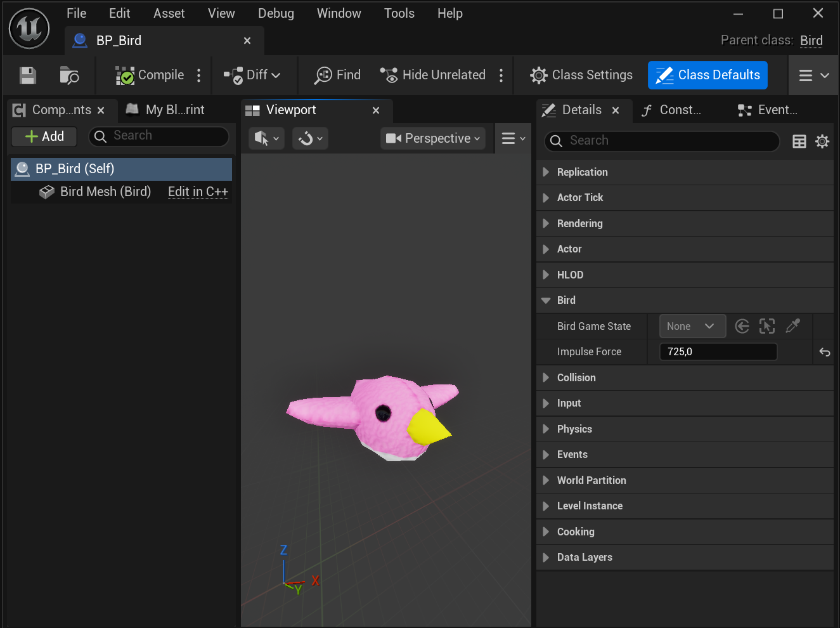
Task: Switch to the My Blueprint tab
Action: point(166,110)
